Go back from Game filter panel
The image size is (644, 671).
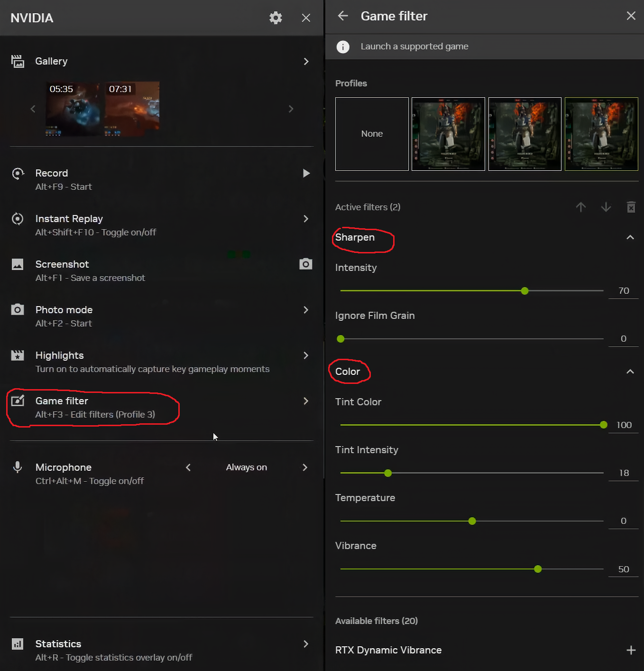click(343, 16)
